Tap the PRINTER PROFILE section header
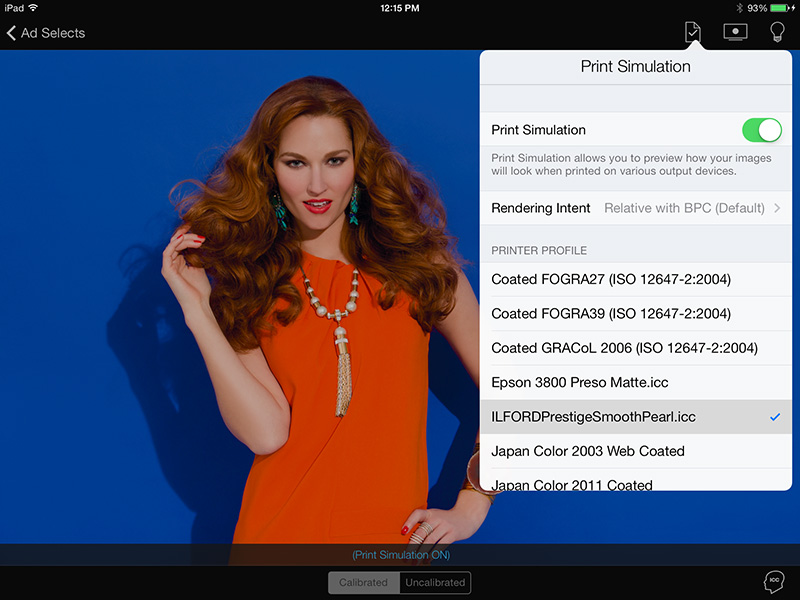 pos(539,251)
